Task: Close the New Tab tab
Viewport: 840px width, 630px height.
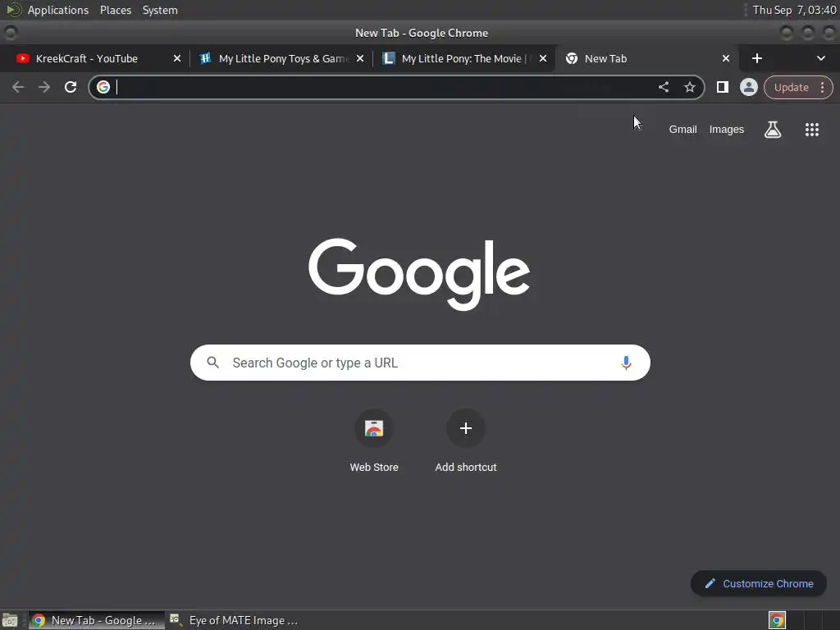Action: click(x=725, y=58)
